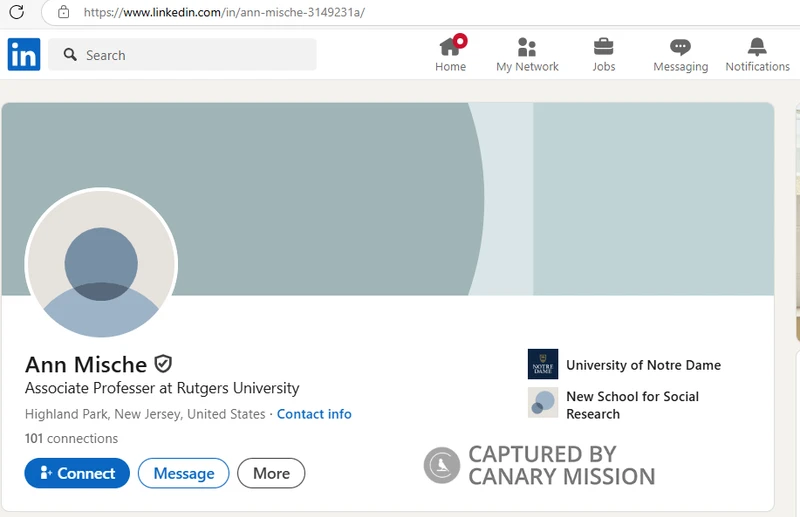Click the location Highland Park, New Jersey text
The image size is (800, 517).
(x=145, y=414)
